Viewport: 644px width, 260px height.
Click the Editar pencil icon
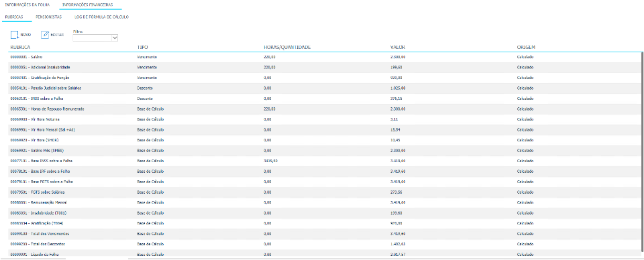click(45, 35)
